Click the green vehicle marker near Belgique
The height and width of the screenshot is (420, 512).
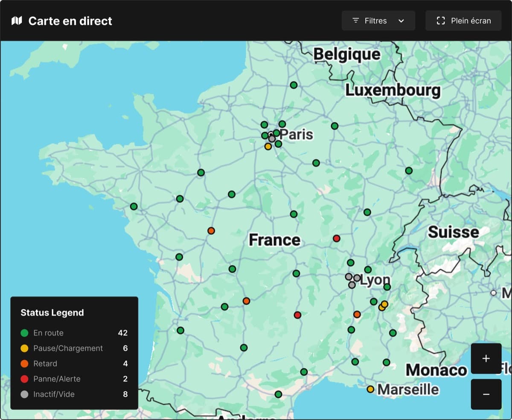point(294,85)
